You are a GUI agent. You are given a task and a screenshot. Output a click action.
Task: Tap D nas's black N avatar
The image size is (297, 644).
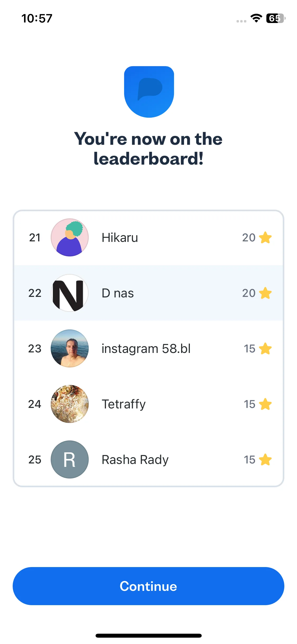[x=70, y=293]
